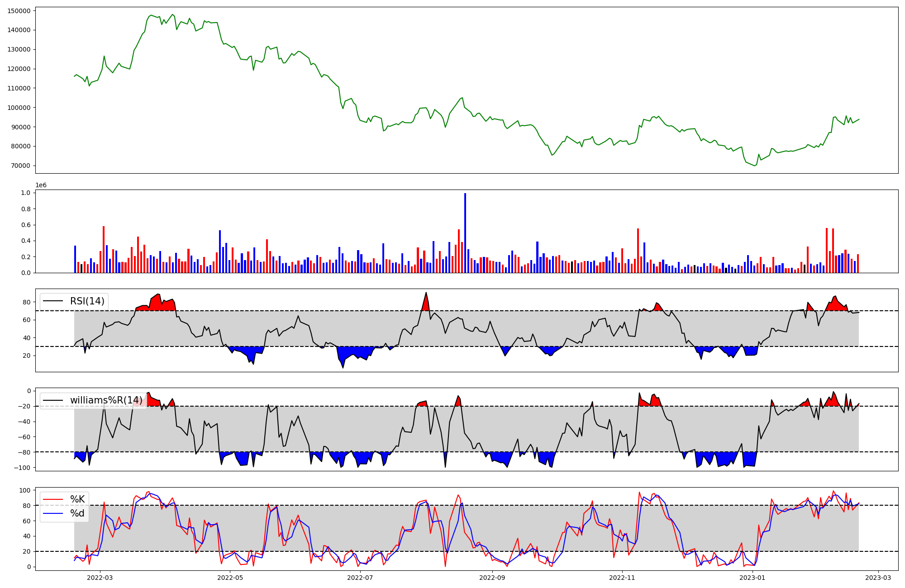Click the black RSI(14) legend line sample

coord(53,301)
